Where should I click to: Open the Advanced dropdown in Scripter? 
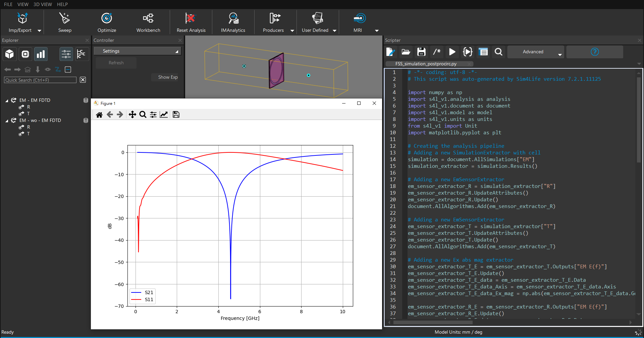[x=535, y=52]
